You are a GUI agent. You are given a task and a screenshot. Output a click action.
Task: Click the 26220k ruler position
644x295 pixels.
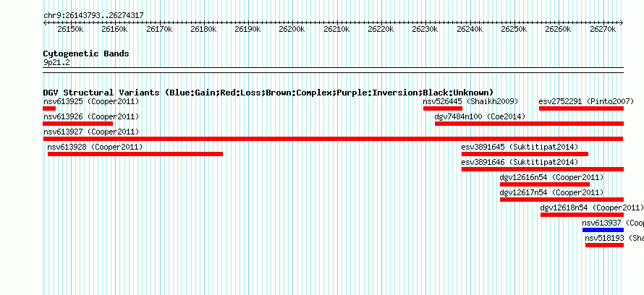coord(381,29)
